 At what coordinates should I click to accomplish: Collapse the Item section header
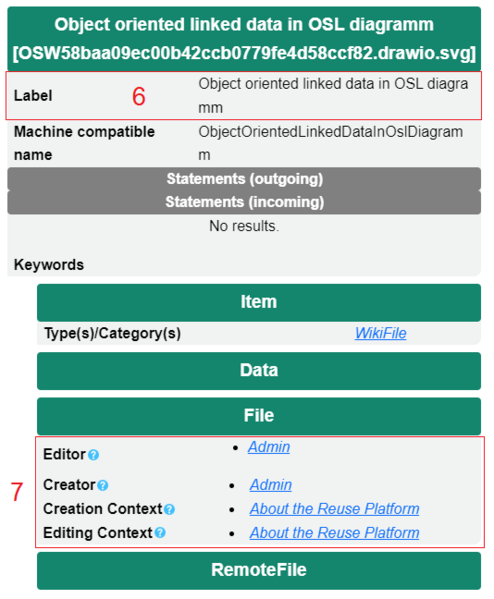259,302
